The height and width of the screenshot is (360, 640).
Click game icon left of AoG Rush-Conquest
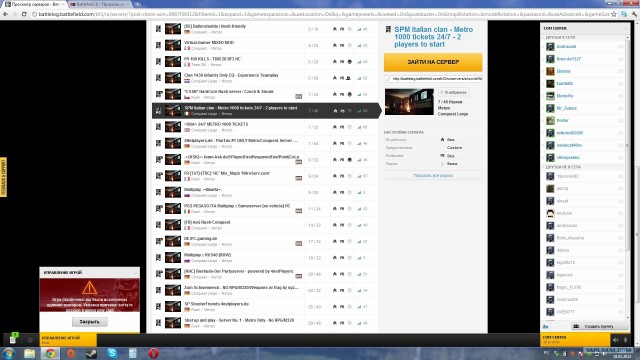[x=158, y=225]
